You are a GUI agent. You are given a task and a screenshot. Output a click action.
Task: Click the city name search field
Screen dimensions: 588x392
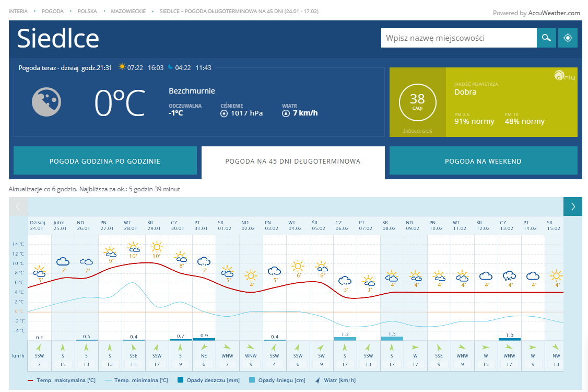(458, 38)
